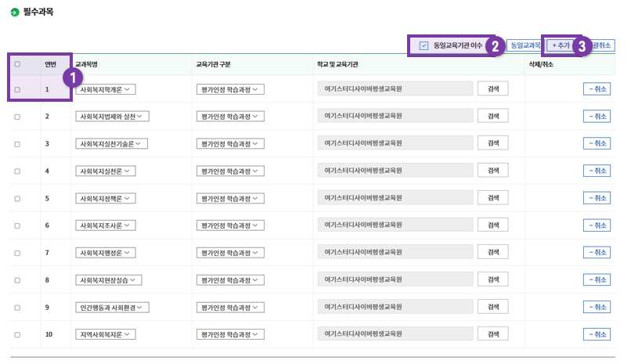Expand 평가인정 학습과정 dropdown in row 6
This screenshot has height=364, width=638.
230,225
